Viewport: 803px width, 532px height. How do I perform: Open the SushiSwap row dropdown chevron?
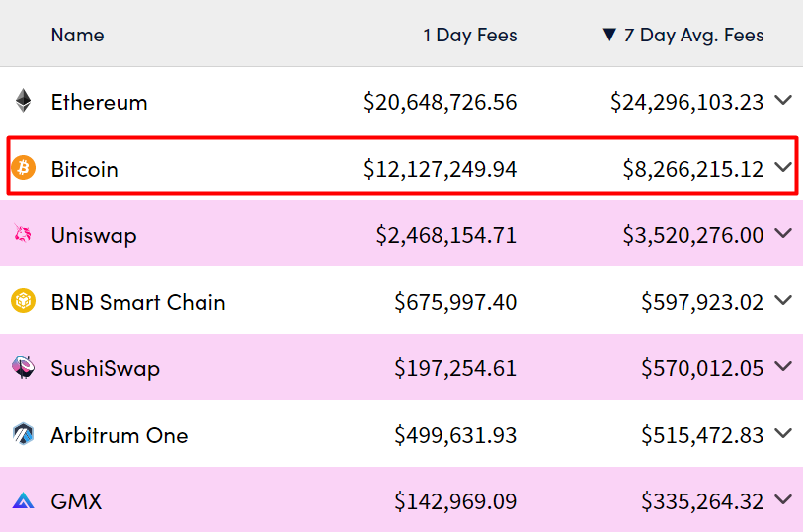coord(783,367)
